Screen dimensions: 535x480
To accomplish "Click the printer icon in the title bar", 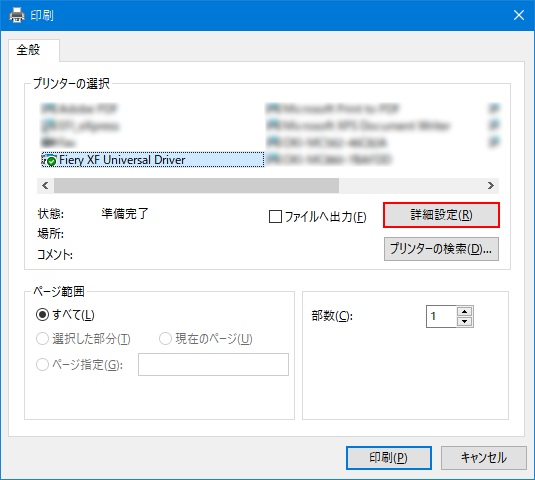I will (x=17, y=15).
